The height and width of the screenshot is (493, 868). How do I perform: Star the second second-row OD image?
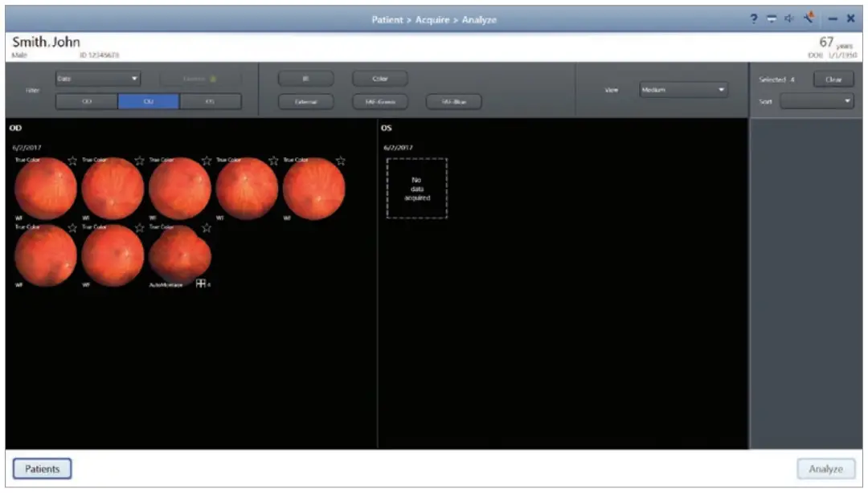point(140,227)
